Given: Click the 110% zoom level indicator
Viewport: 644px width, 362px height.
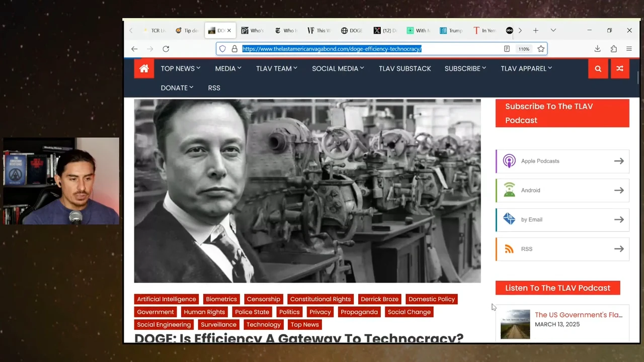Looking at the screenshot, I should click(x=524, y=49).
